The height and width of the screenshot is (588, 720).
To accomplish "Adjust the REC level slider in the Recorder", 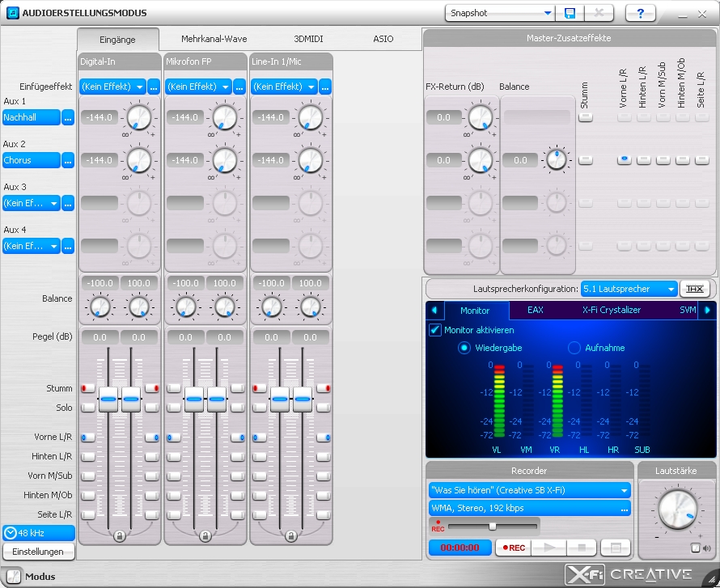I will (x=492, y=527).
